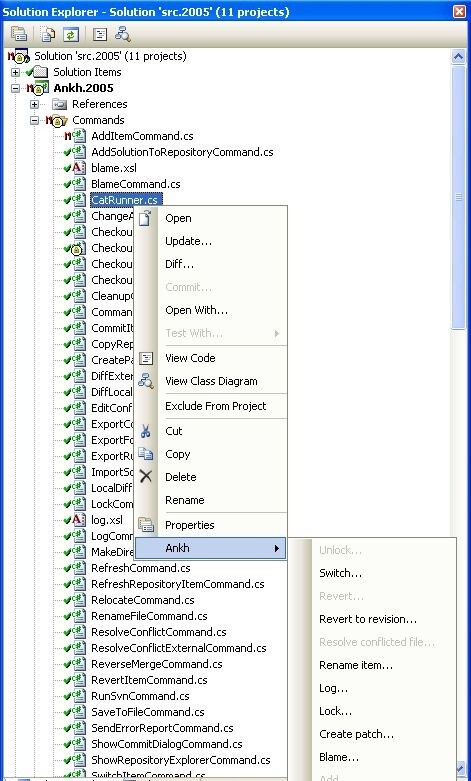Select AddItemCommand.cs in the tree
This screenshot has width=471, height=781.
[x=142, y=136]
